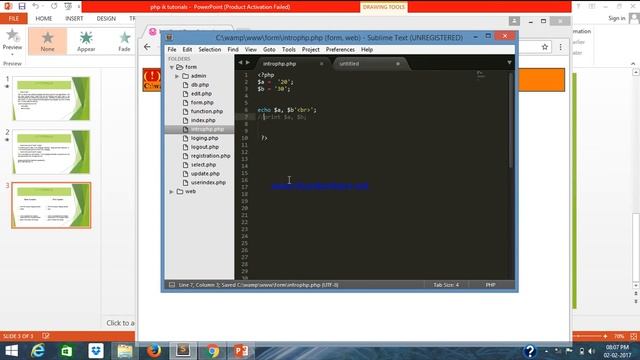This screenshot has height=360, width=640.
Task: Click the Sublime Text minimap
Action: click(481, 75)
